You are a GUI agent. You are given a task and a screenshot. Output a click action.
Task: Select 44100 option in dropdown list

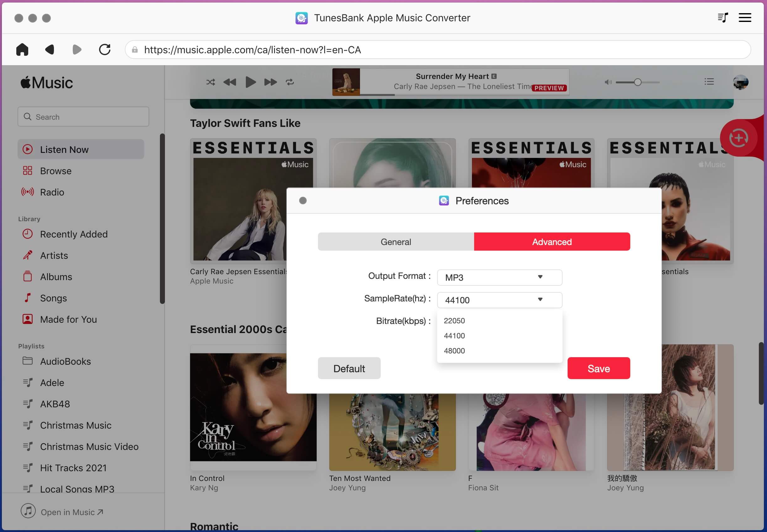[500, 336]
